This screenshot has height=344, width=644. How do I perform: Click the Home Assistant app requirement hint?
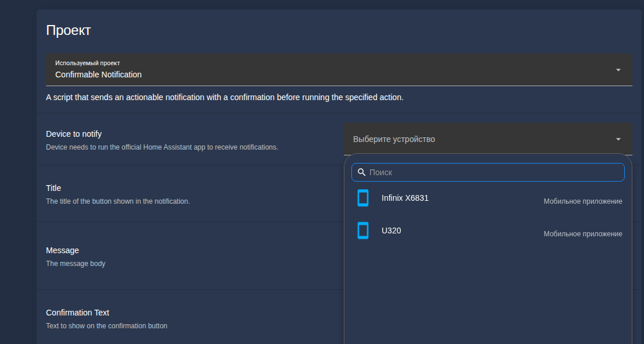[162, 147]
